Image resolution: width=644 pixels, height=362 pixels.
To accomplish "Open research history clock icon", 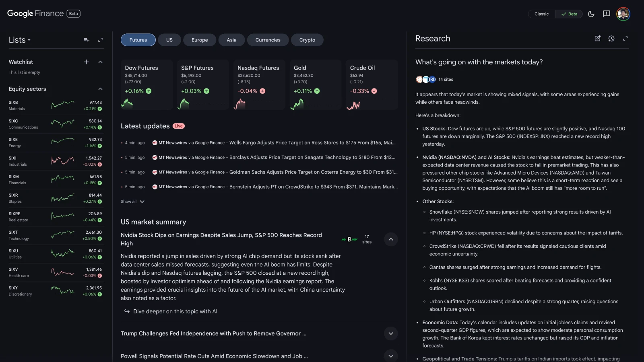I will 611,39.
